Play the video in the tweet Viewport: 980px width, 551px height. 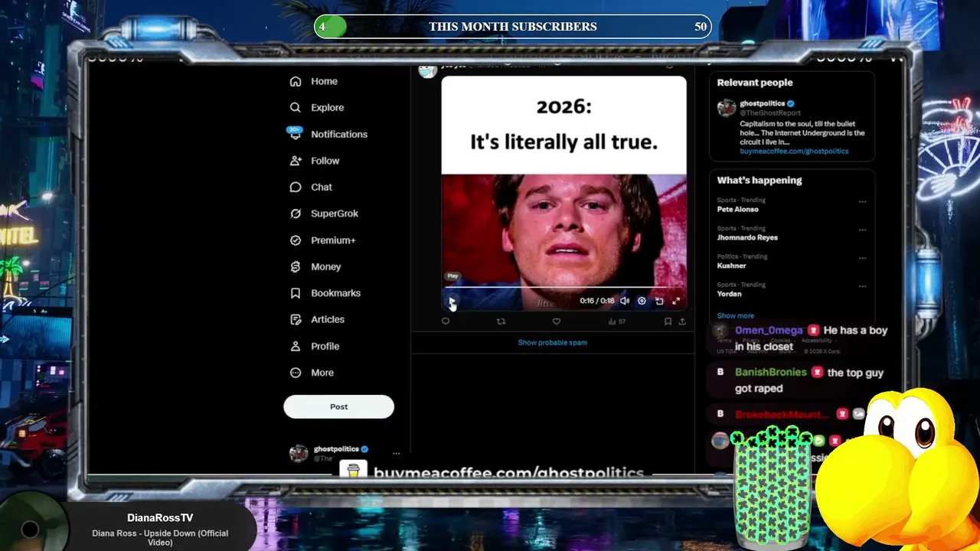point(452,302)
